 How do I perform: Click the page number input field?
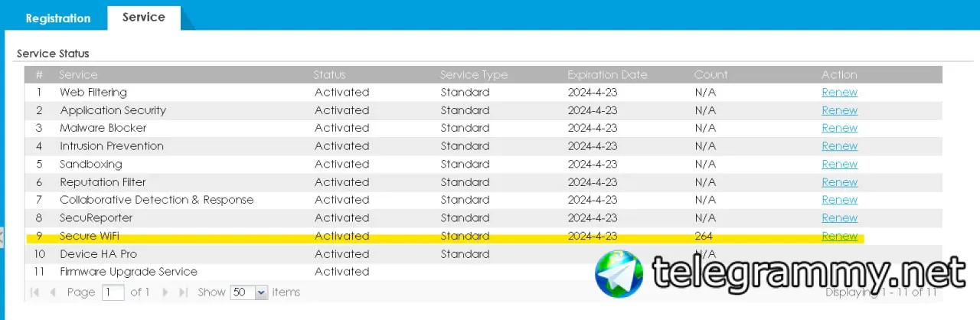[x=113, y=292]
